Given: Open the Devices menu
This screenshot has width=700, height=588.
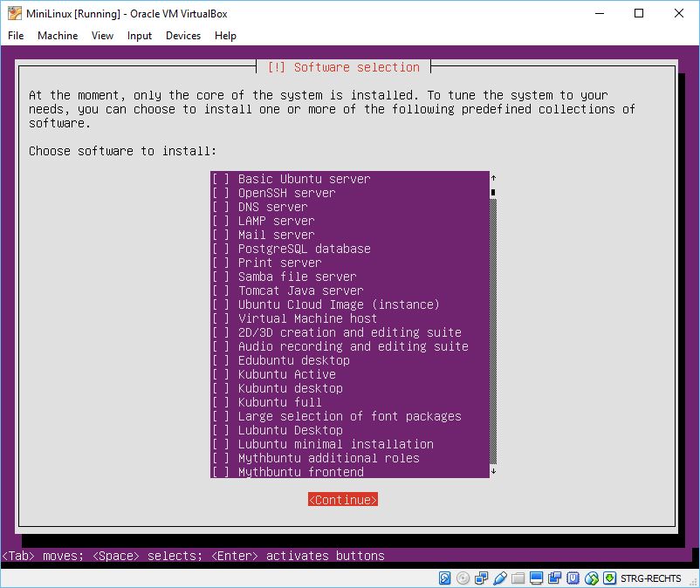Looking at the screenshot, I should (182, 36).
